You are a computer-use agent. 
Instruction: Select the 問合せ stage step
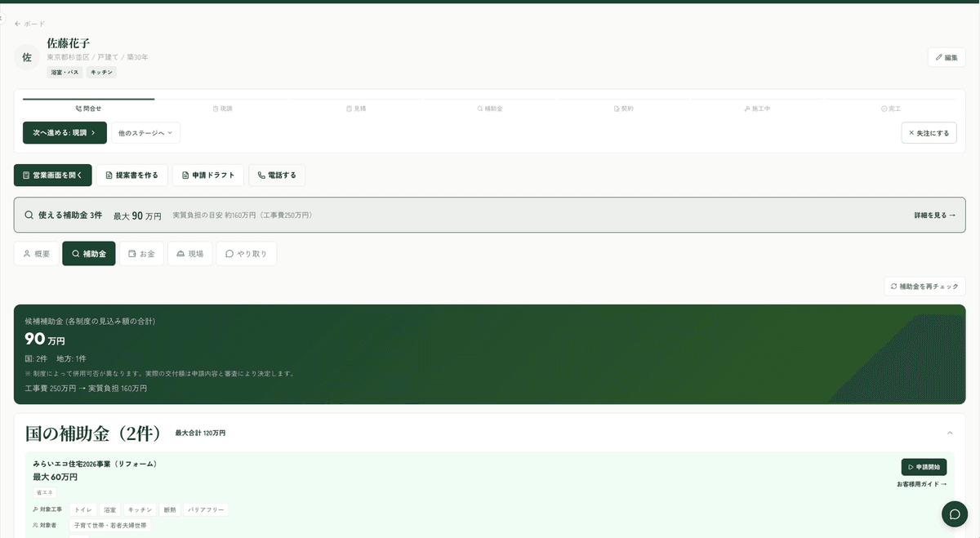88,108
